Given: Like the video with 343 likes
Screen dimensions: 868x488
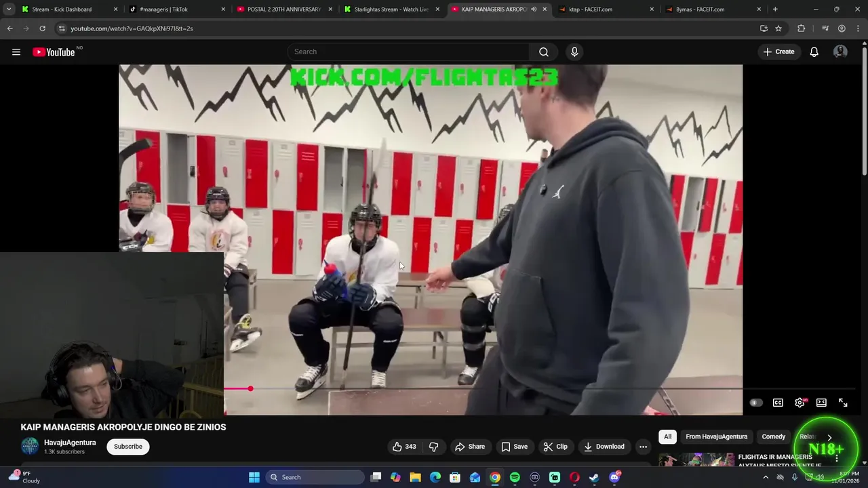Looking at the screenshot, I should tap(404, 447).
